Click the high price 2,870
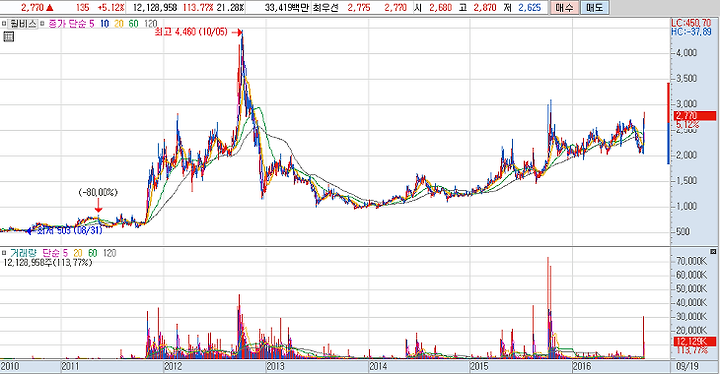The image size is (720, 374). [x=485, y=7]
